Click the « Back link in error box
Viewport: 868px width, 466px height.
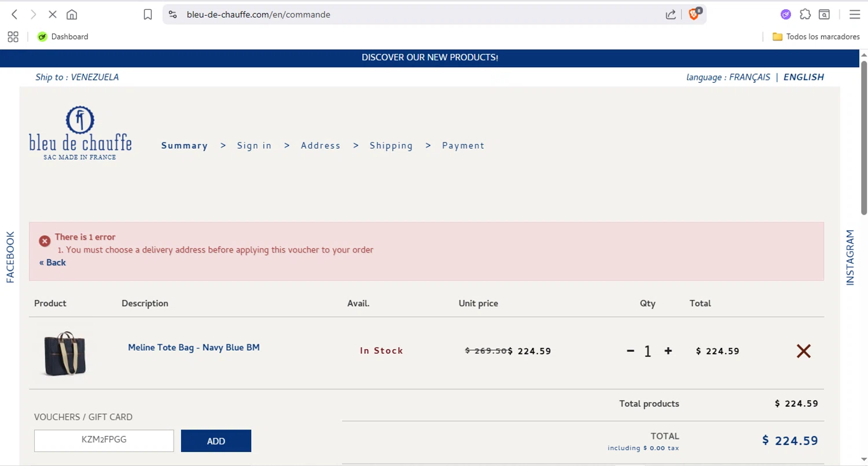click(53, 263)
